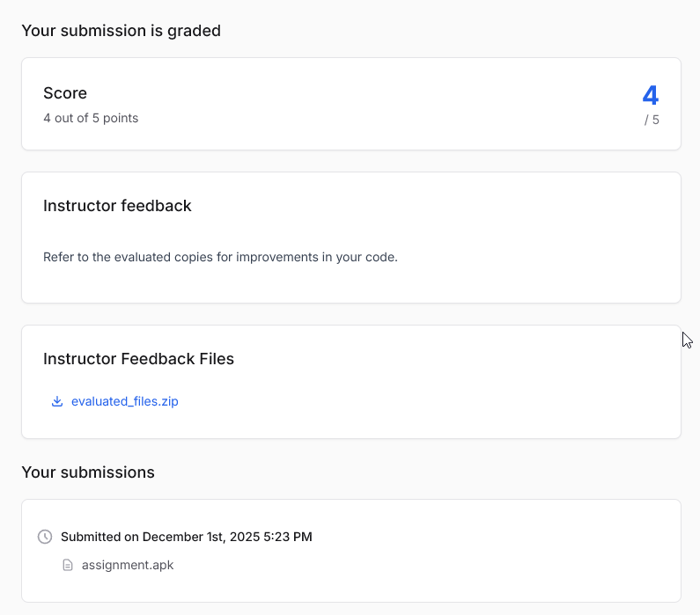The width and height of the screenshot is (700, 615).
Task: Click the "Your submissions" section heading
Action: pyautogui.click(x=88, y=472)
